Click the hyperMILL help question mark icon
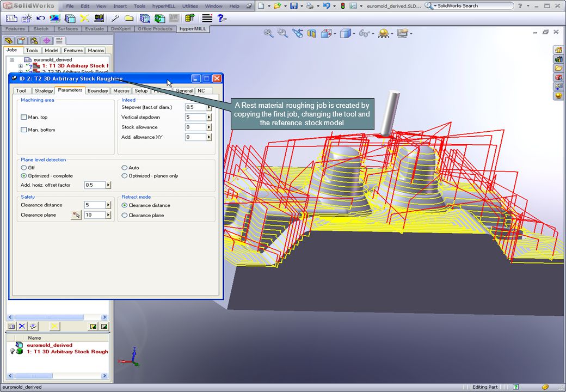 pyautogui.click(x=222, y=18)
